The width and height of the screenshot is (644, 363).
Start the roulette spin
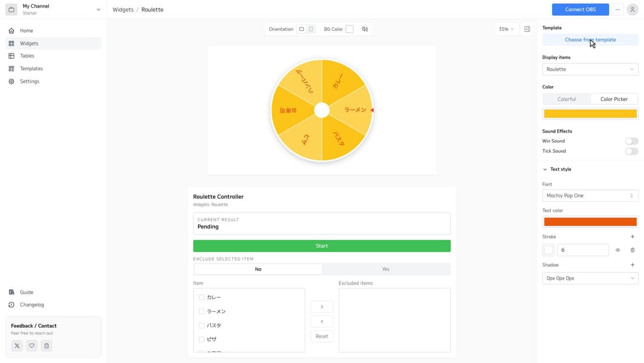click(x=322, y=246)
